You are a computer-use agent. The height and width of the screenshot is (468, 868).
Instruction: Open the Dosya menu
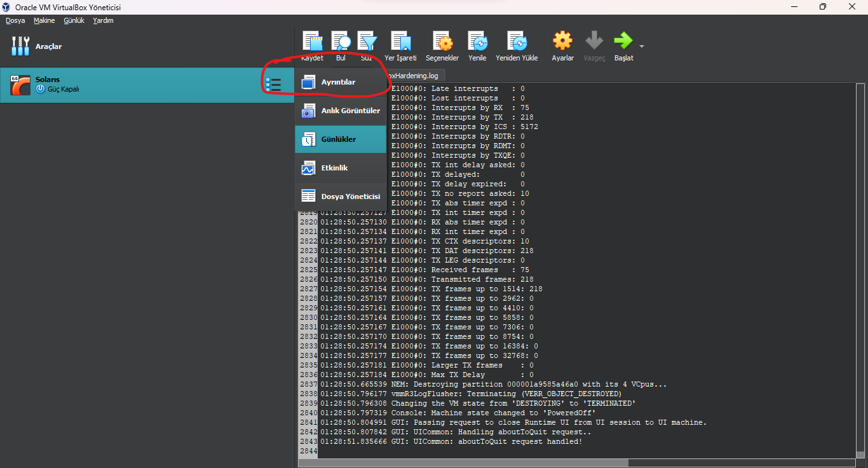point(15,20)
